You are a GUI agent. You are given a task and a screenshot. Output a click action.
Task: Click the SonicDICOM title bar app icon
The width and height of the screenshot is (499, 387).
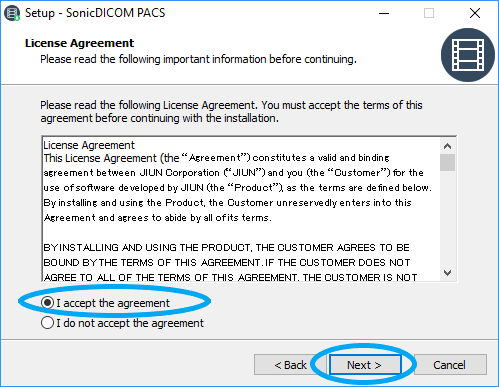[x=12, y=13]
